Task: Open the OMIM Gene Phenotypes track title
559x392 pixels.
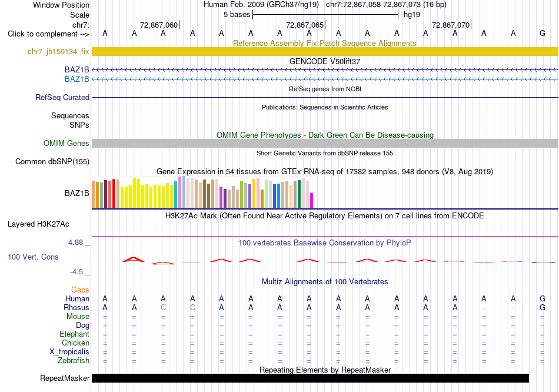Action: point(325,135)
